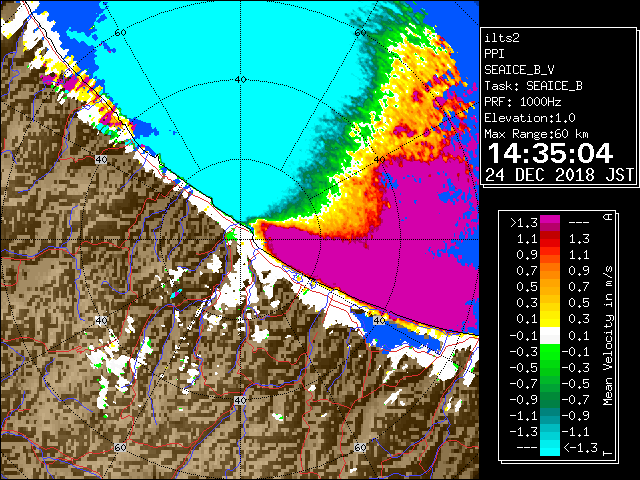Click the "40" ring label southwest over land
640x480 pixels.
pyautogui.click(x=101, y=320)
